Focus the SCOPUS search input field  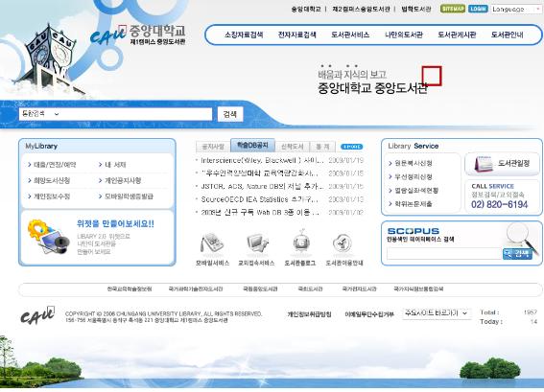444,254
